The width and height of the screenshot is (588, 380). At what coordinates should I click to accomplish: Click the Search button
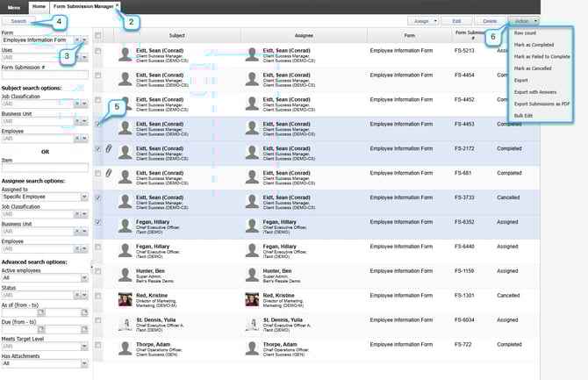pyautogui.click(x=18, y=21)
